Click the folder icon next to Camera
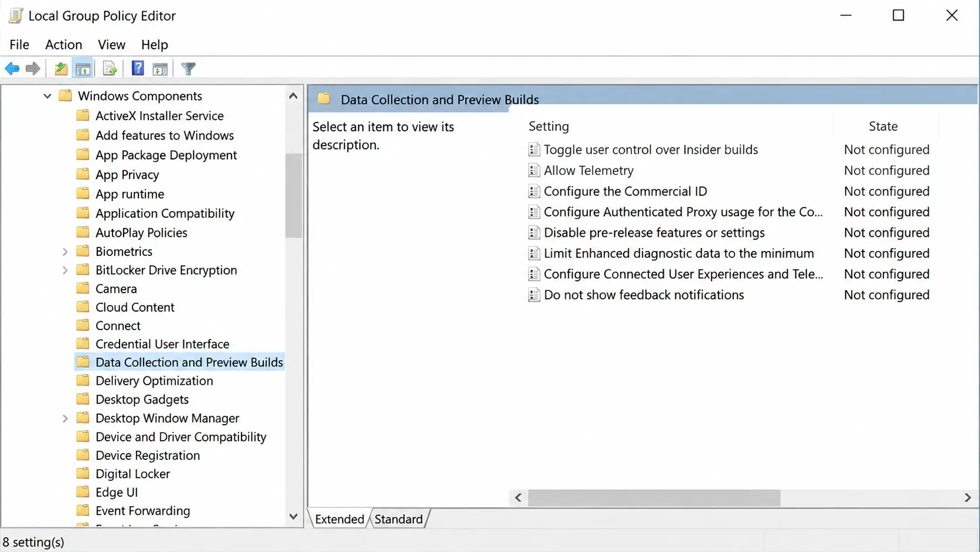Image resolution: width=980 pixels, height=552 pixels. point(83,289)
